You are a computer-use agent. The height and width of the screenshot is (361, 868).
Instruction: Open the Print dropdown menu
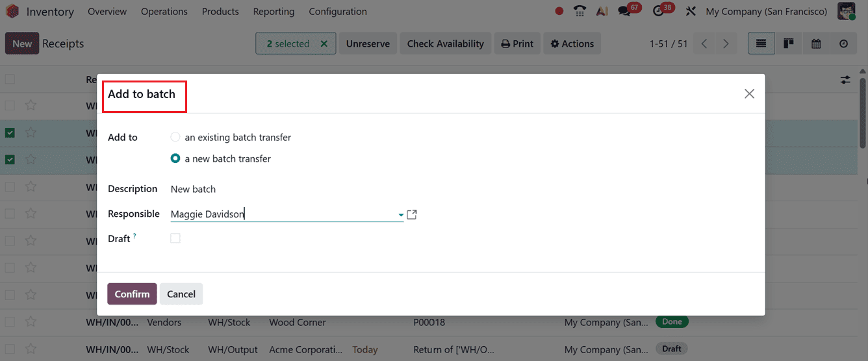tap(517, 44)
